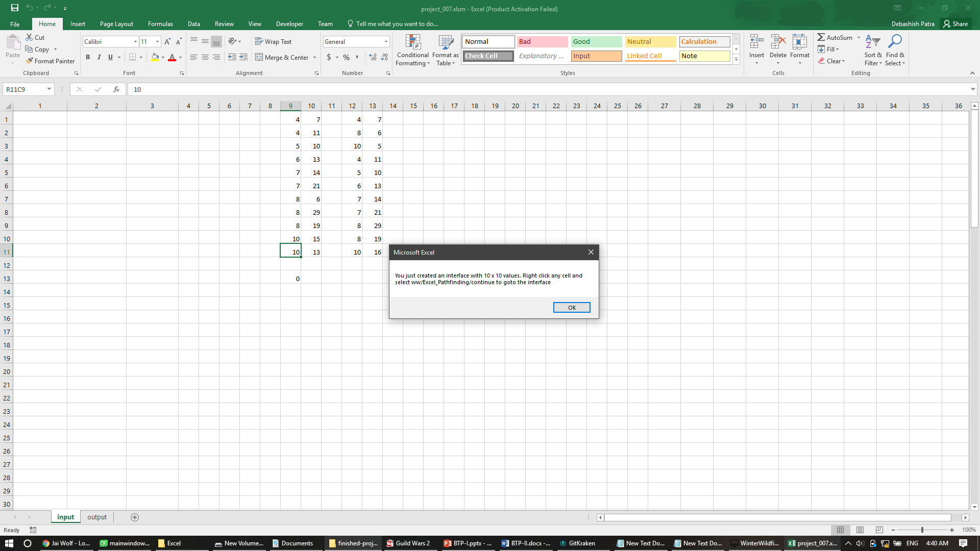Open Chrome Jai Wolf taskbar item

pyautogui.click(x=66, y=543)
